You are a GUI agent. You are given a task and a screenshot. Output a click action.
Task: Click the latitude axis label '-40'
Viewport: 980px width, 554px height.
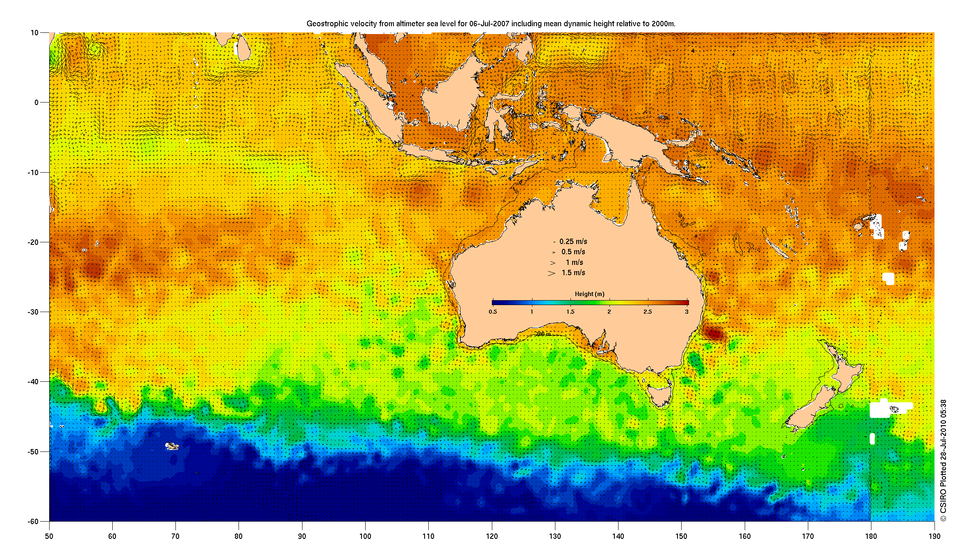point(33,382)
